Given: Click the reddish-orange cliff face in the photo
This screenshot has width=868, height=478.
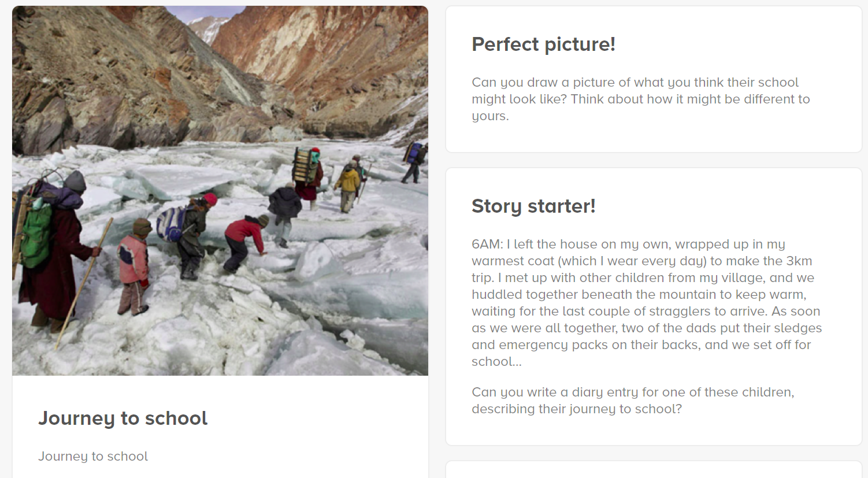Looking at the screenshot, I should tap(324, 52).
